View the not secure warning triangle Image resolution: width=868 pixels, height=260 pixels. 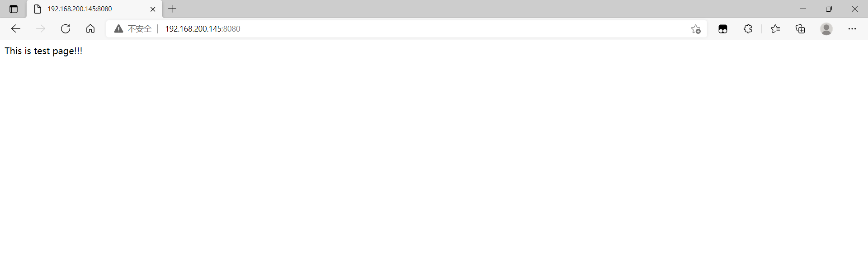coord(118,29)
